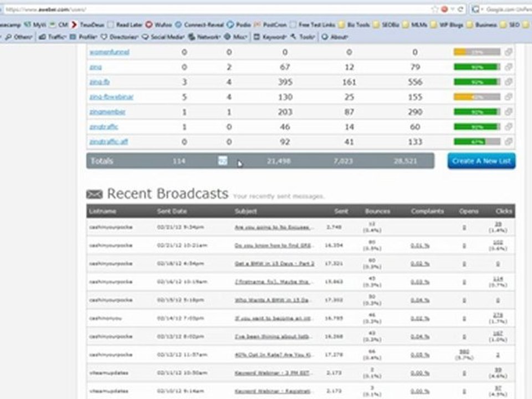
Task: Click the bookmark star in address bar
Action: tap(435, 9)
